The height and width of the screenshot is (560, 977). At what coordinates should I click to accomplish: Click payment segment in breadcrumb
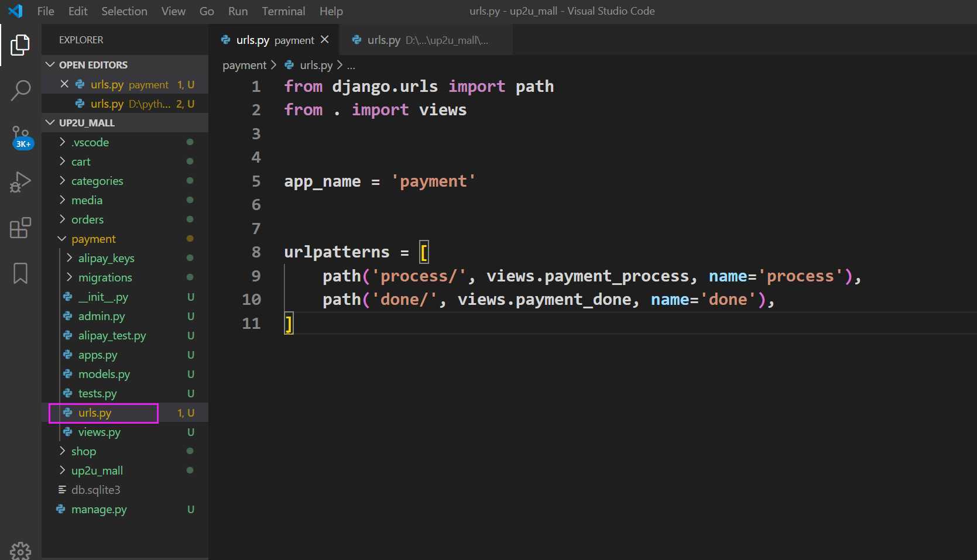pyautogui.click(x=244, y=65)
